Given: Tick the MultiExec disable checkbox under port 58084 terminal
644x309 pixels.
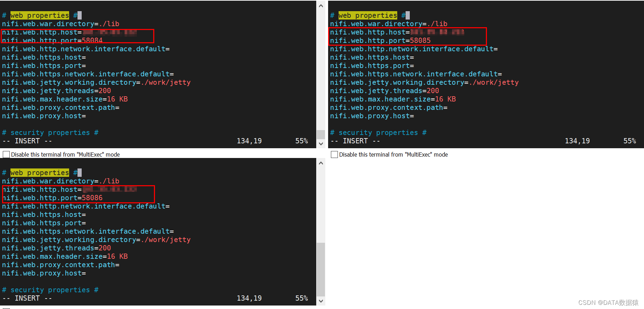Looking at the screenshot, I should (x=6, y=154).
